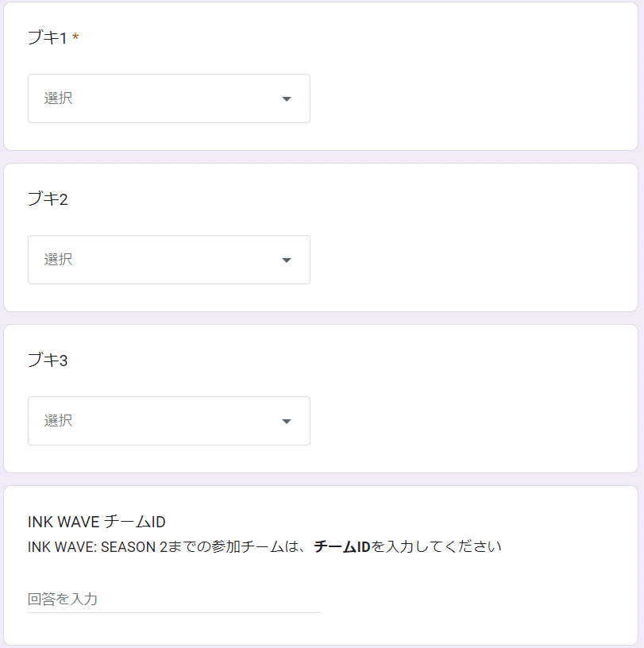Click the 選択 placeholder under ブキ3
644x648 pixels.
click(x=58, y=421)
